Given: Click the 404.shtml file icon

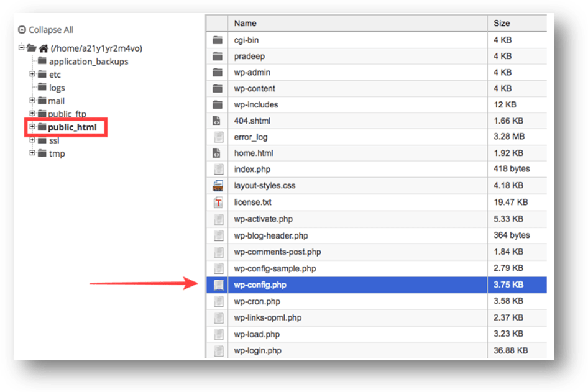Looking at the screenshot, I should pyautogui.click(x=217, y=121).
